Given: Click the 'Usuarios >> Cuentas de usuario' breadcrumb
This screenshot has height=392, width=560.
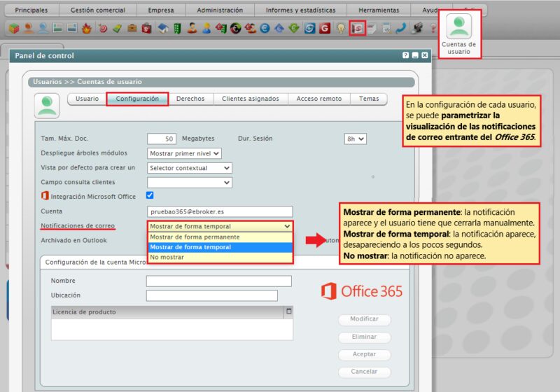Looking at the screenshot, I should [87, 82].
